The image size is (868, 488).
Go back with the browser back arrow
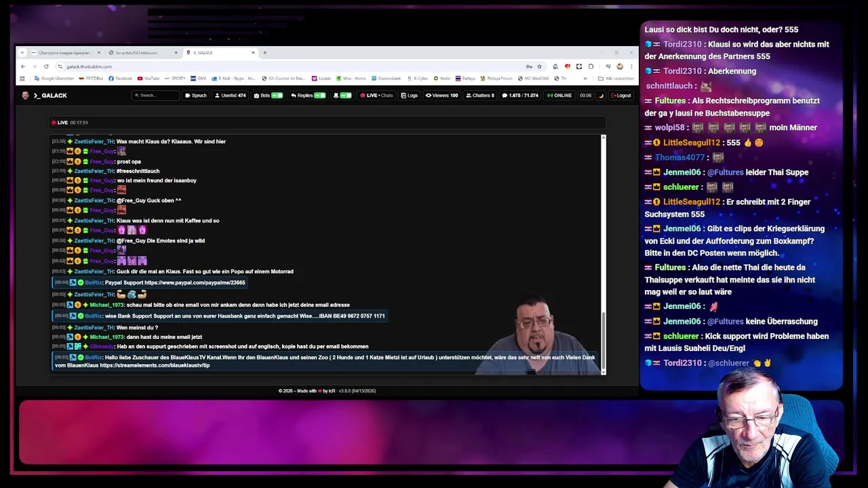pos(23,66)
